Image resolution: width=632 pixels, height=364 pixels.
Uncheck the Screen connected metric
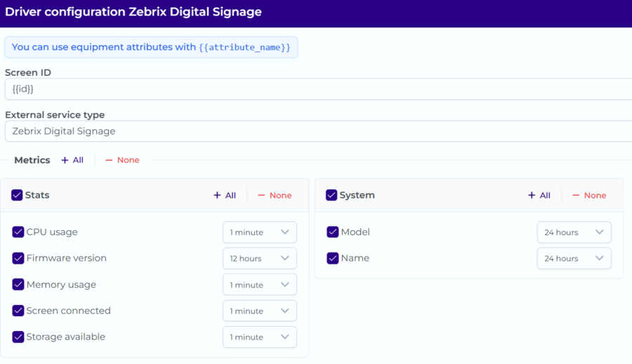(18, 311)
